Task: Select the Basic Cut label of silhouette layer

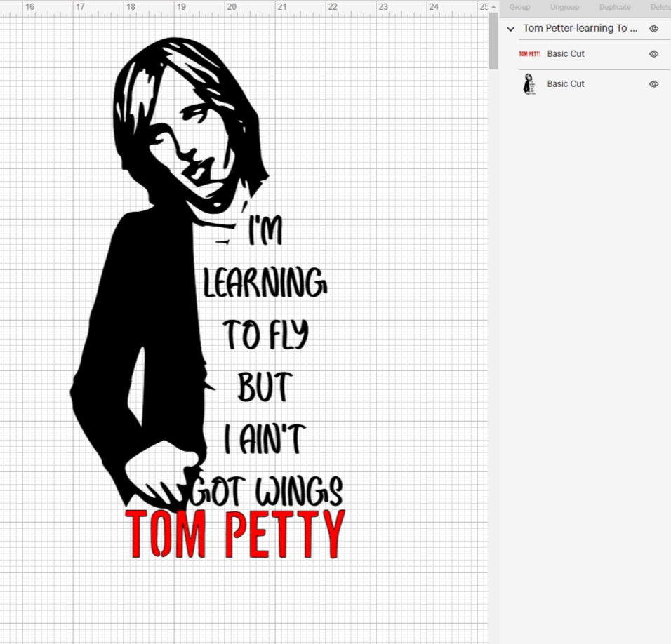Action: [565, 83]
